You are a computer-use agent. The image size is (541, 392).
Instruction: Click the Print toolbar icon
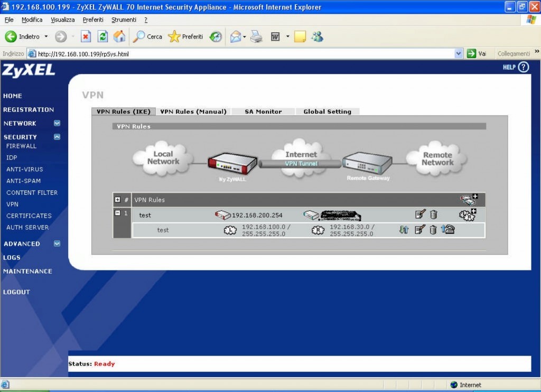point(256,36)
